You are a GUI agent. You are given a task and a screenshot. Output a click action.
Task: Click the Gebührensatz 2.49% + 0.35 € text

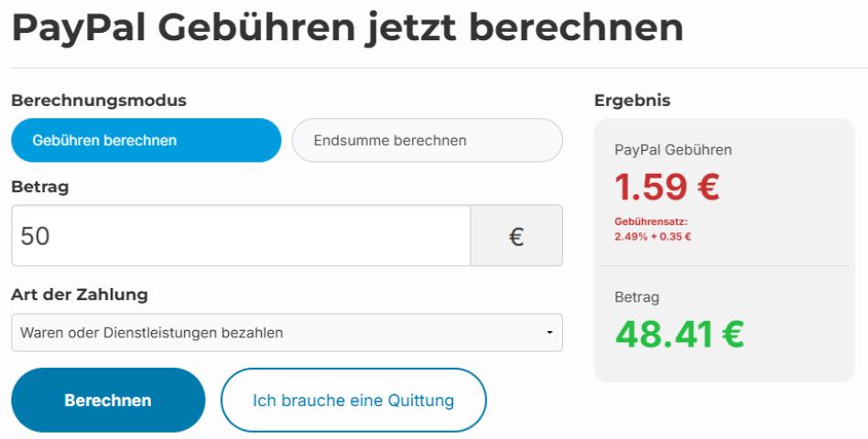(653, 229)
